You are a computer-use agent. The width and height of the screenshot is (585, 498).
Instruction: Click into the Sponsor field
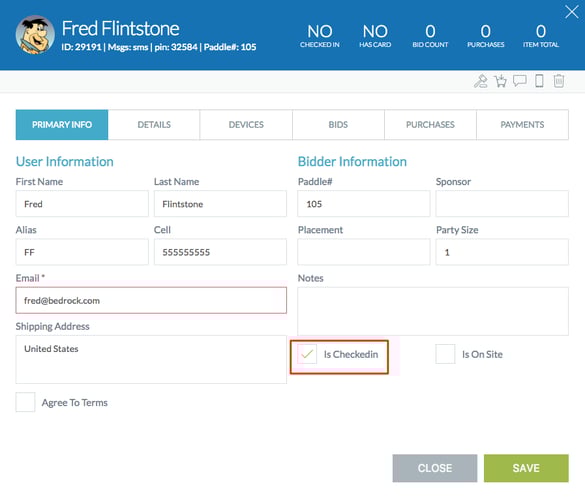(x=502, y=204)
